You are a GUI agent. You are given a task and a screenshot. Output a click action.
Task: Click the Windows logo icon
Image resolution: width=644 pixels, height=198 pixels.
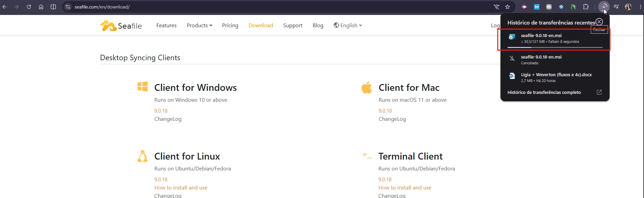[x=143, y=86]
